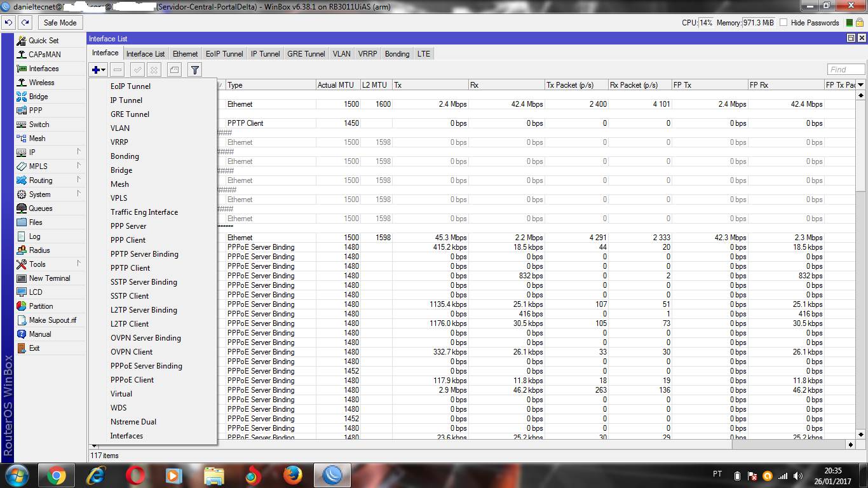This screenshot has height=488, width=868.
Task: Open the CAPsMAN sidebar item
Action: click(x=50, y=55)
